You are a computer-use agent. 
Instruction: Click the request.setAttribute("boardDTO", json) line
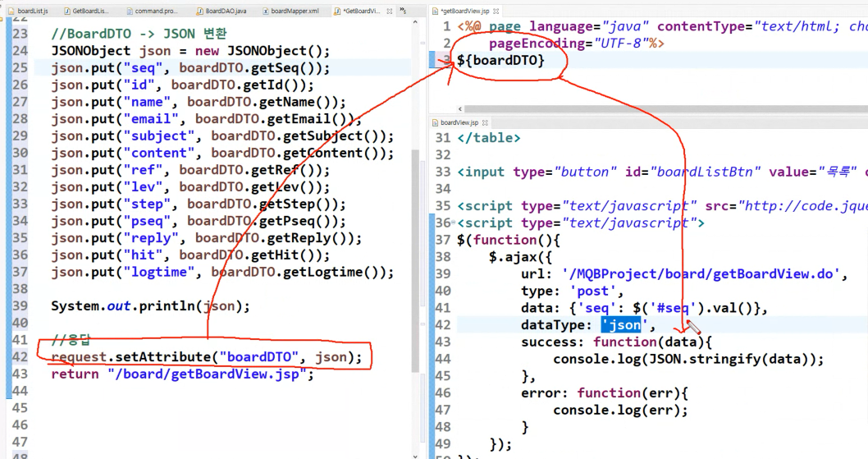(206, 357)
